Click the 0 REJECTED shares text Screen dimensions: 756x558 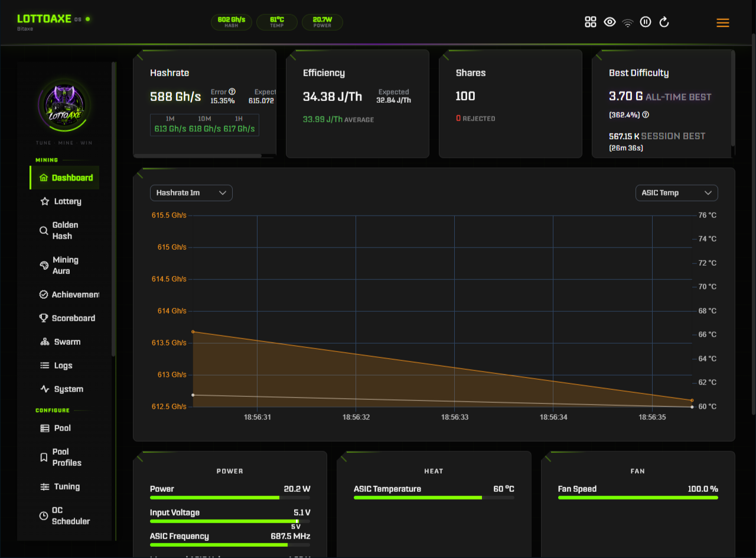475,119
